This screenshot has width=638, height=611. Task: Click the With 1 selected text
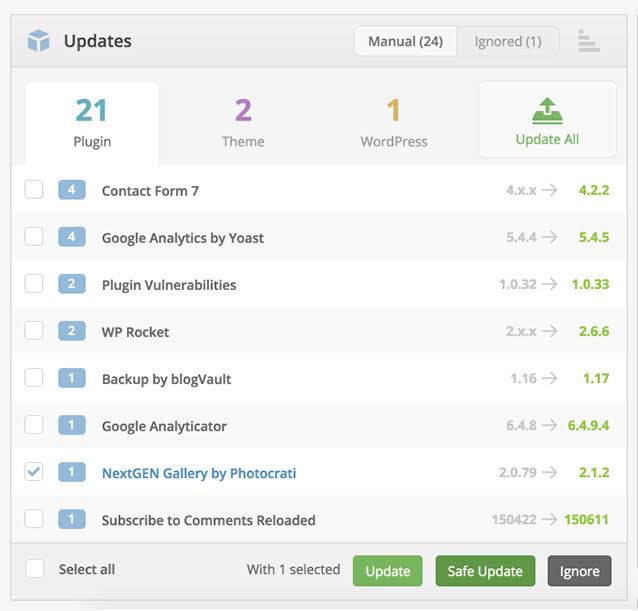tap(293, 569)
